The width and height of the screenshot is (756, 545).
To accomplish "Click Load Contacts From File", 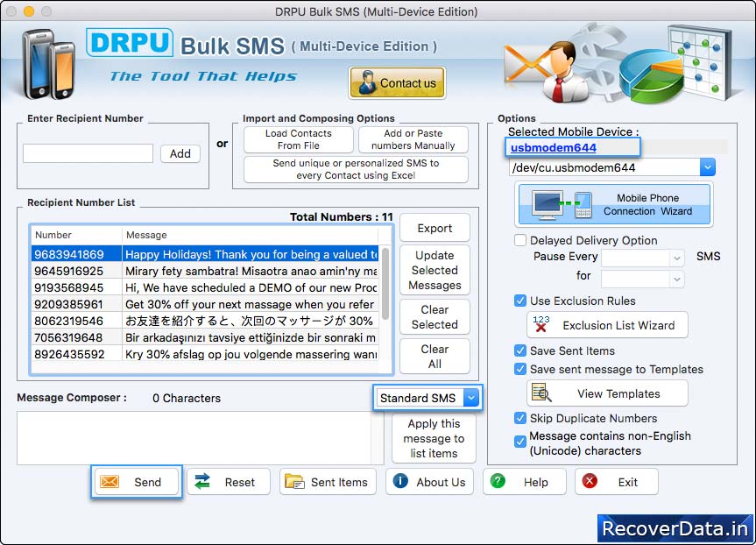I will click(x=299, y=139).
